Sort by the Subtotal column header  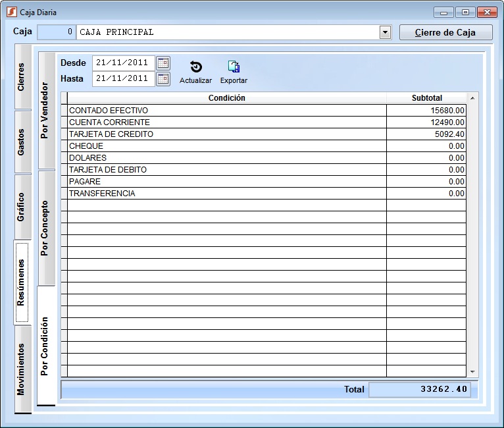coord(426,98)
